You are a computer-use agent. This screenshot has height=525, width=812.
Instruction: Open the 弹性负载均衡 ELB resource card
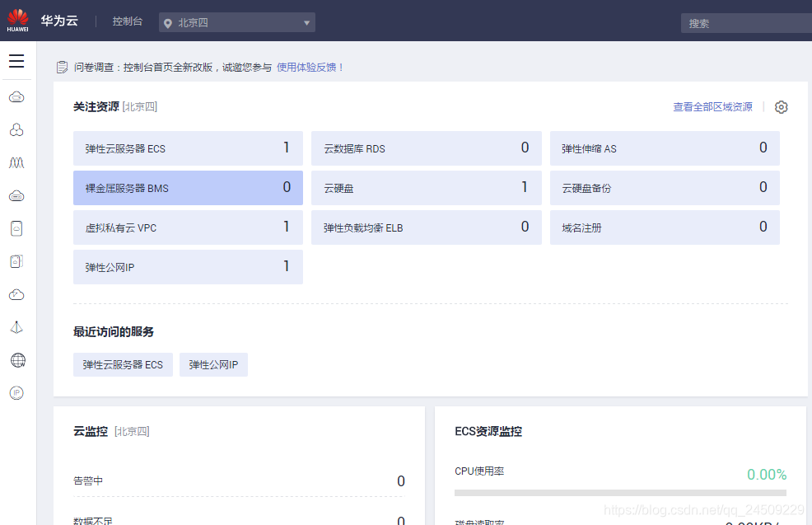[427, 227]
